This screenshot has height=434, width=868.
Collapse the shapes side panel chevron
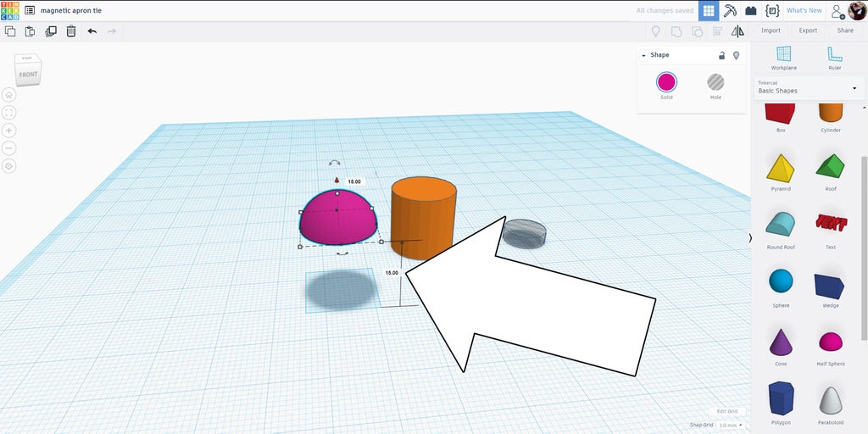751,238
